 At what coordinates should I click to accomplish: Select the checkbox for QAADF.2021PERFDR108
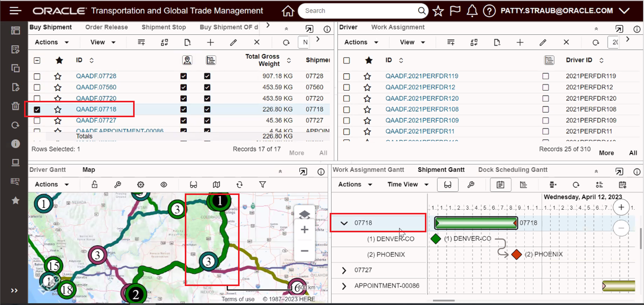[347, 110]
